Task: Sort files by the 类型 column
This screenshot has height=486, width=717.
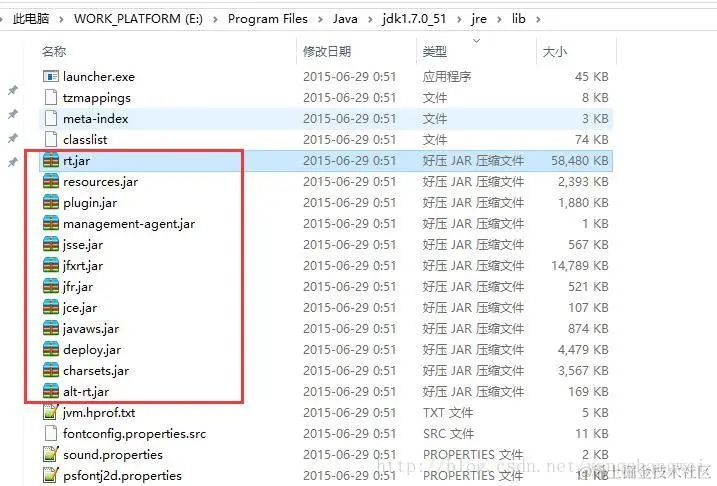Action: [x=434, y=51]
